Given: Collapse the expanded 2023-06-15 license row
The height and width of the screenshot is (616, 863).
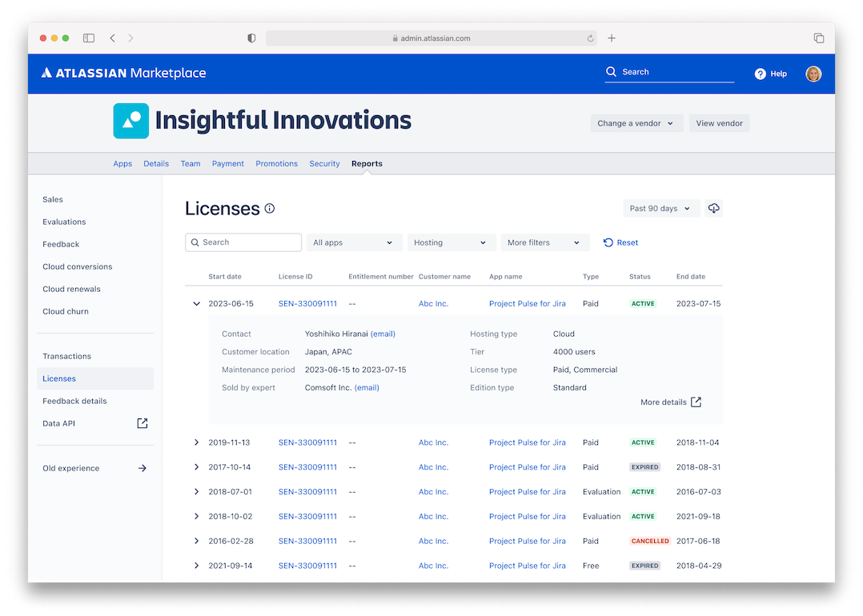Looking at the screenshot, I should [197, 304].
